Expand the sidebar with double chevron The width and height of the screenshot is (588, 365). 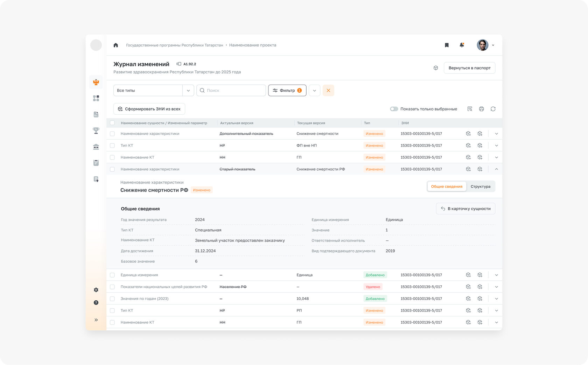(x=96, y=320)
